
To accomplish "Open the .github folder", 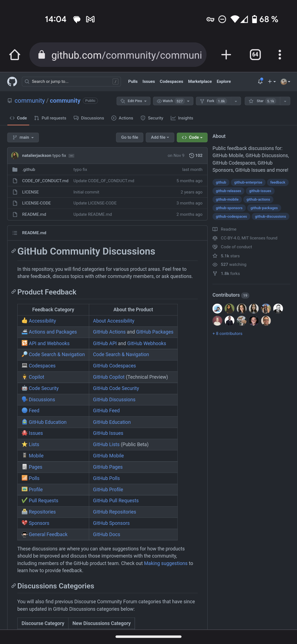I will (29, 170).
